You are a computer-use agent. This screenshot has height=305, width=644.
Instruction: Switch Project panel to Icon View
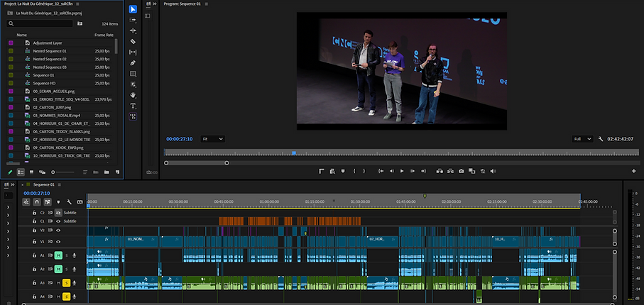[x=32, y=172]
